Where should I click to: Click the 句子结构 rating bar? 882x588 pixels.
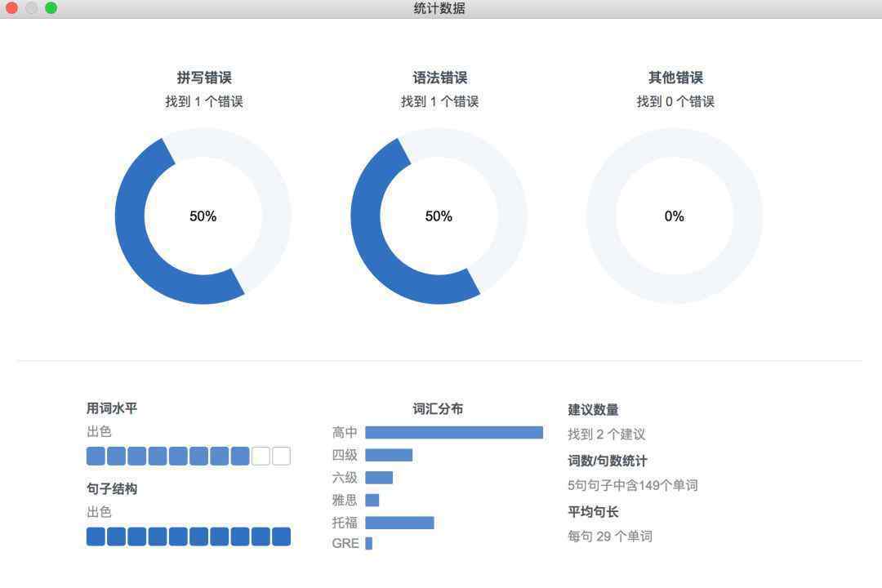[189, 537]
